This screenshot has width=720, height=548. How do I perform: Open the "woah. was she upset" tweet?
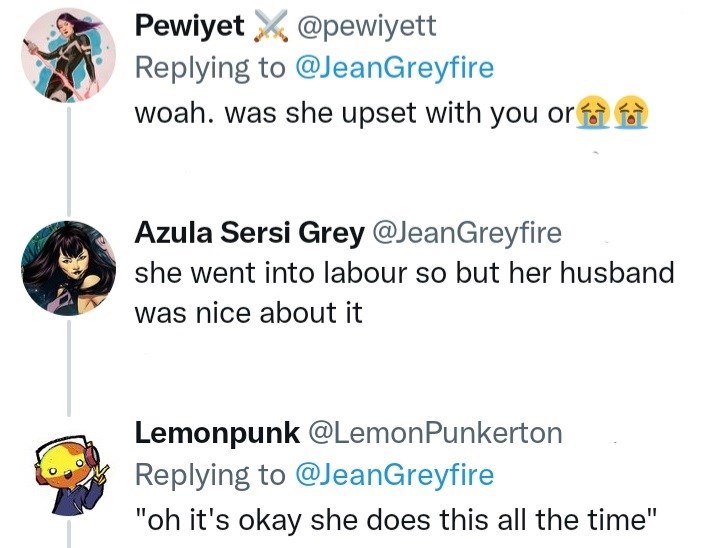click(352, 113)
